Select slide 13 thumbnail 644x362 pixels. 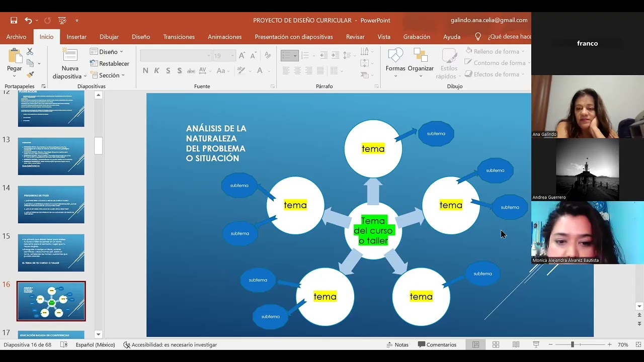pyautogui.click(x=51, y=156)
